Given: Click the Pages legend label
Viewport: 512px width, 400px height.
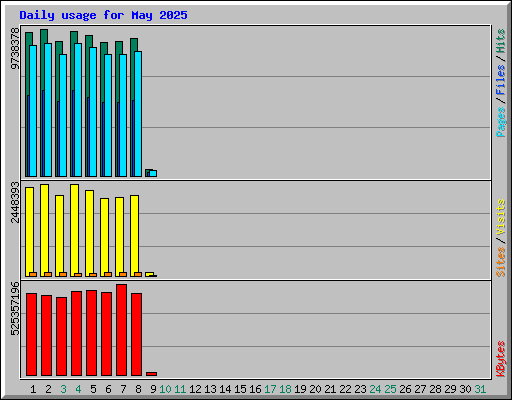Looking at the screenshot, I should (501, 122).
